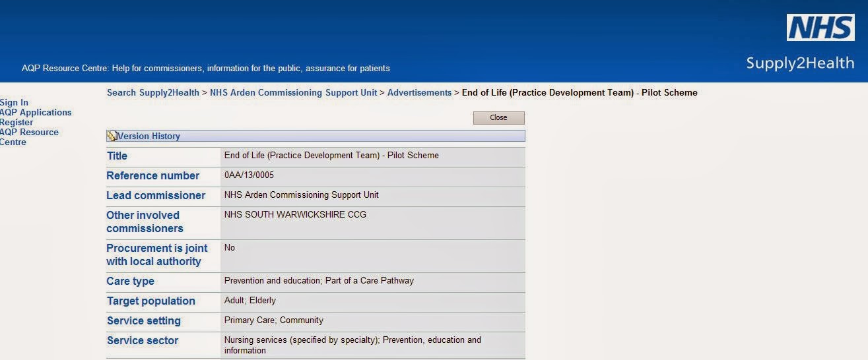Select the Adult; Elderly value
Image resolution: width=868 pixels, height=360 pixels.
250,301
